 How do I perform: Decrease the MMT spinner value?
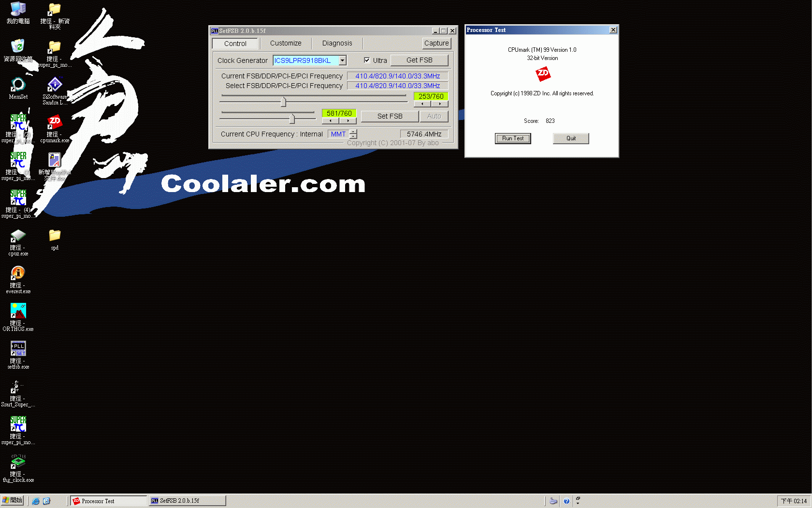click(x=353, y=136)
